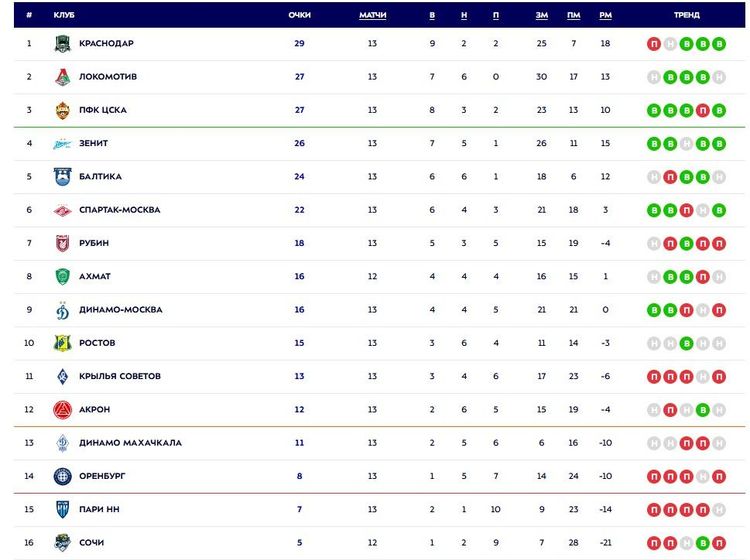Viewport: 750px width, 560px height.
Task: Click the Spartak-Moscow club logo
Action: (62, 210)
